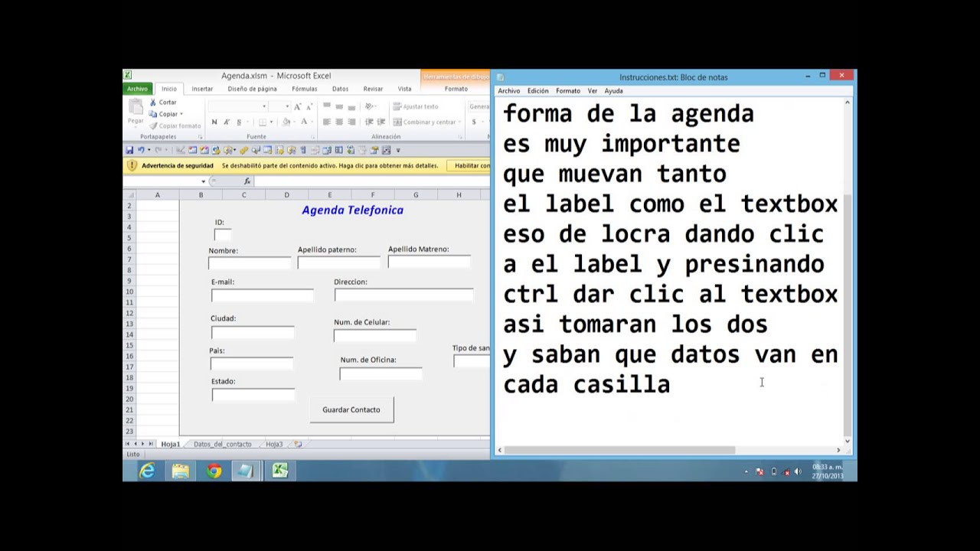This screenshot has height=551, width=980.
Task: Click the Save disk icon in quick toolbar
Action: click(x=129, y=150)
